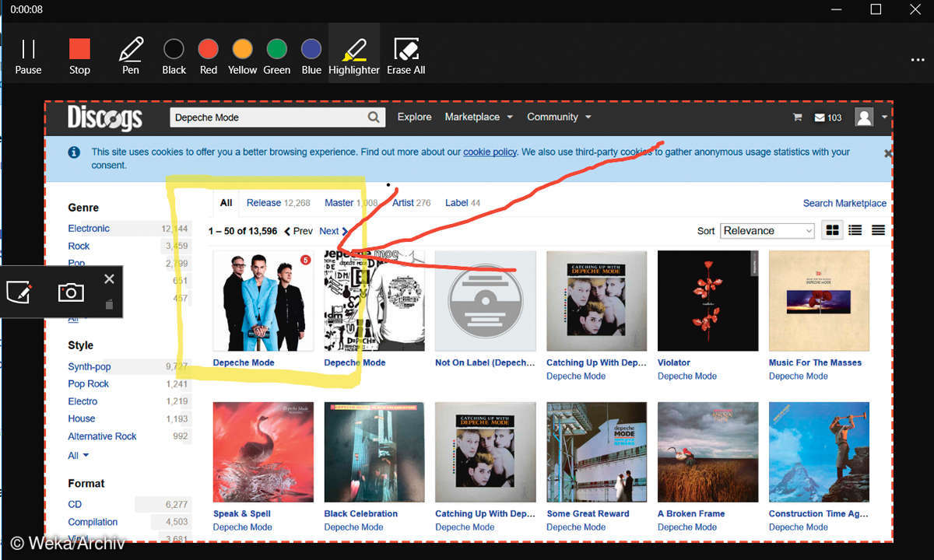
Task: Open the A Broken Frame cover
Action: [708, 453]
